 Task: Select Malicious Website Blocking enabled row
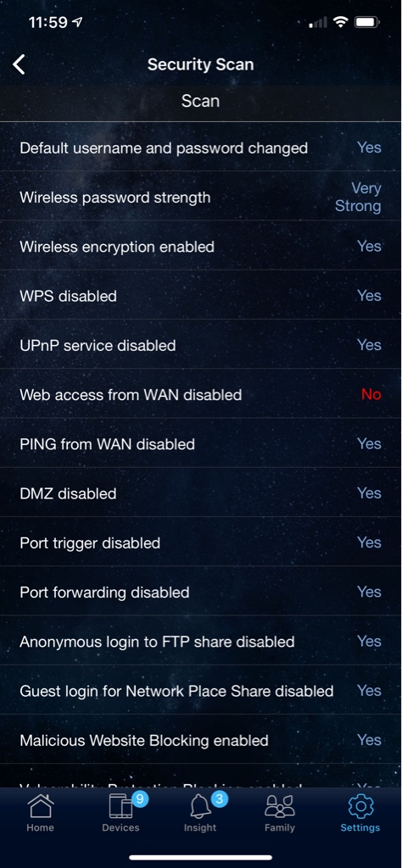200,740
